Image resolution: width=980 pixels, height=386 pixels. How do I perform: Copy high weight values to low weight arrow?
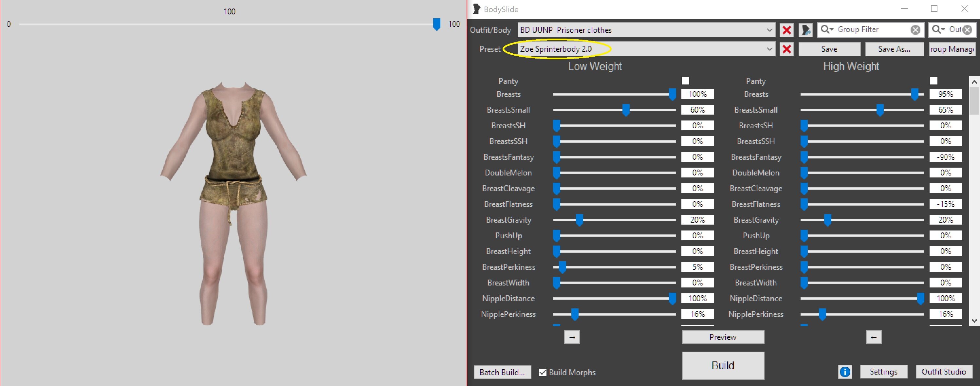(874, 337)
